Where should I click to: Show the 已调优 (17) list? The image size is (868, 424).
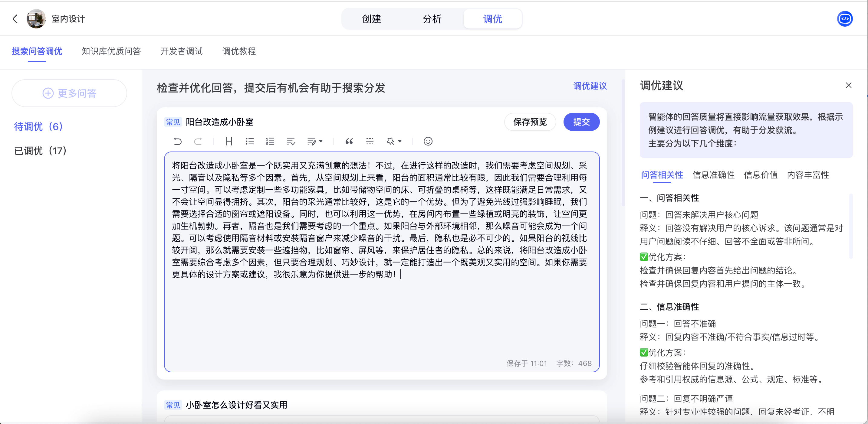(40, 151)
